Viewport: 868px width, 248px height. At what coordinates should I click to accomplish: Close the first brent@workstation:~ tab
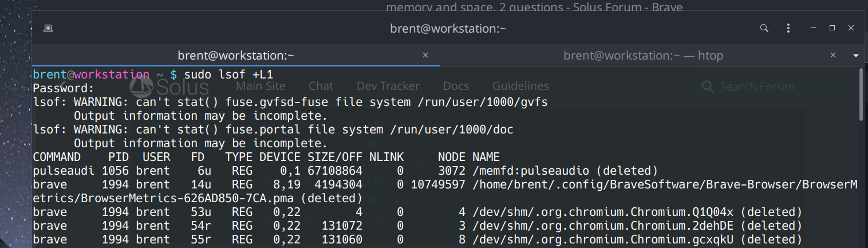tap(425, 56)
